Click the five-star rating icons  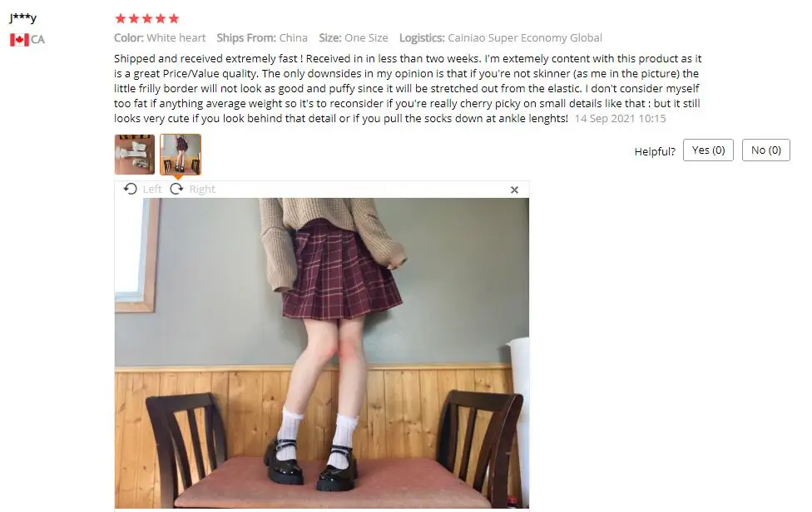coord(147,18)
